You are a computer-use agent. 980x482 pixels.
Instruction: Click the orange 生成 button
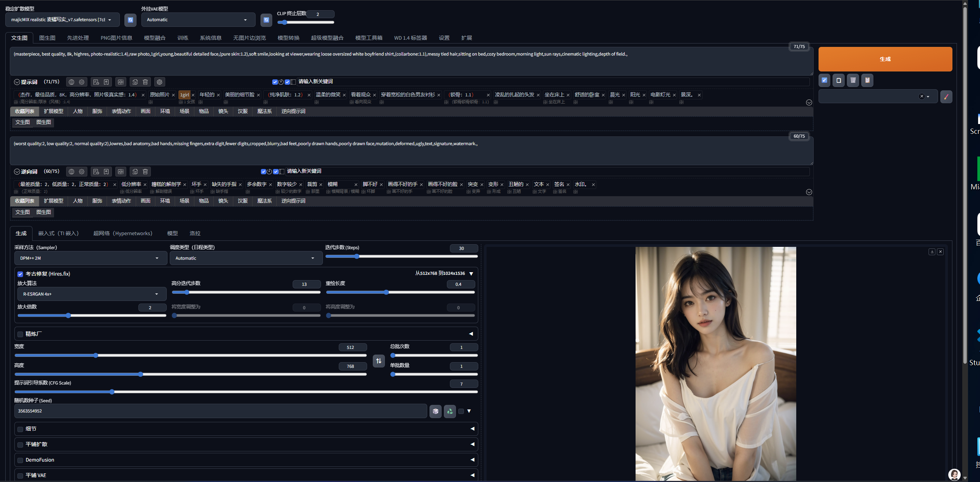[x=885, y=59]
